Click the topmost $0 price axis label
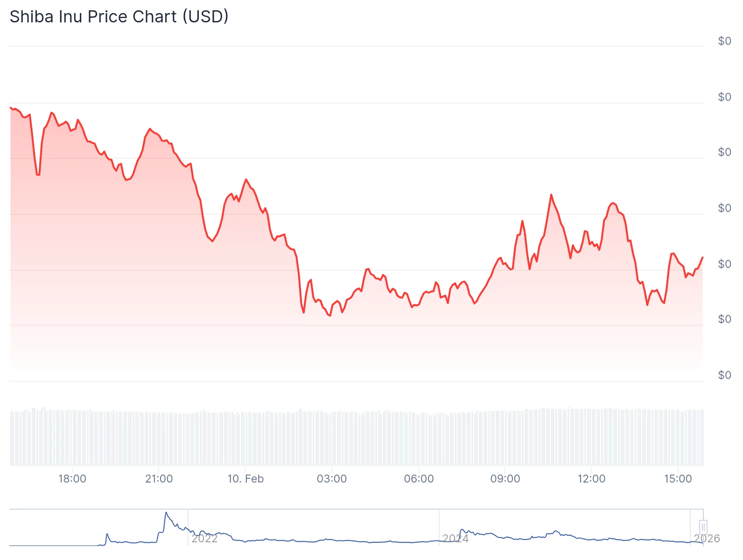Image resolution: width=743 pixels, height=560 pixels. tap(724, 41)
